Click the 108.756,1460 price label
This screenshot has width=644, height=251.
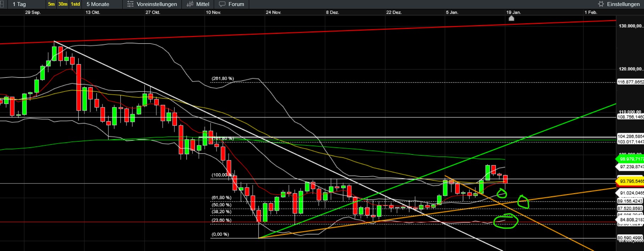[x=631, y=117]
